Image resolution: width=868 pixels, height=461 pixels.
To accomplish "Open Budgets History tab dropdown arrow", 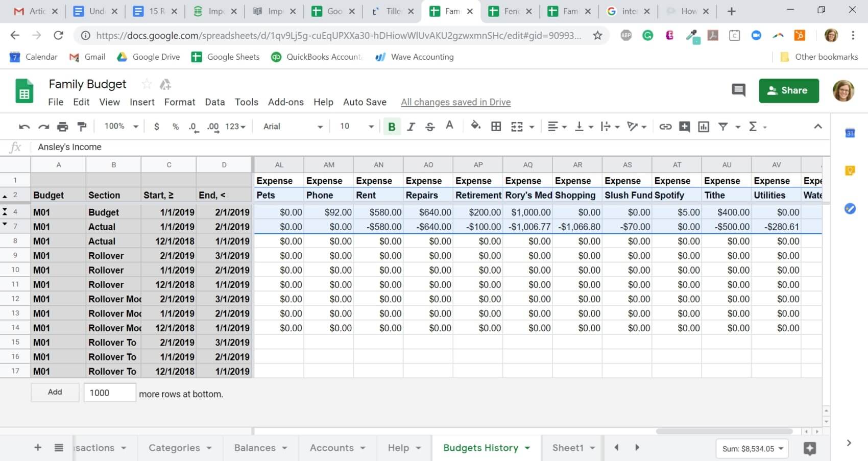I will coord(527,448).
